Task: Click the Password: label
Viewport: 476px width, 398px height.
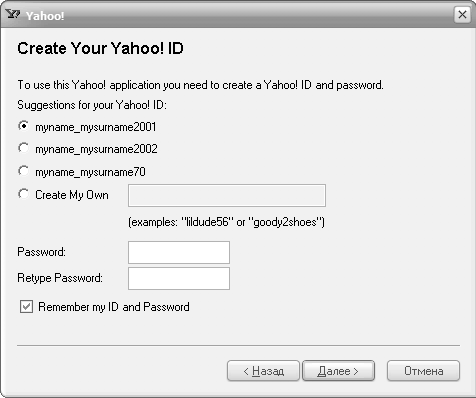Action: pyautogui.click(x=41, y=252)
